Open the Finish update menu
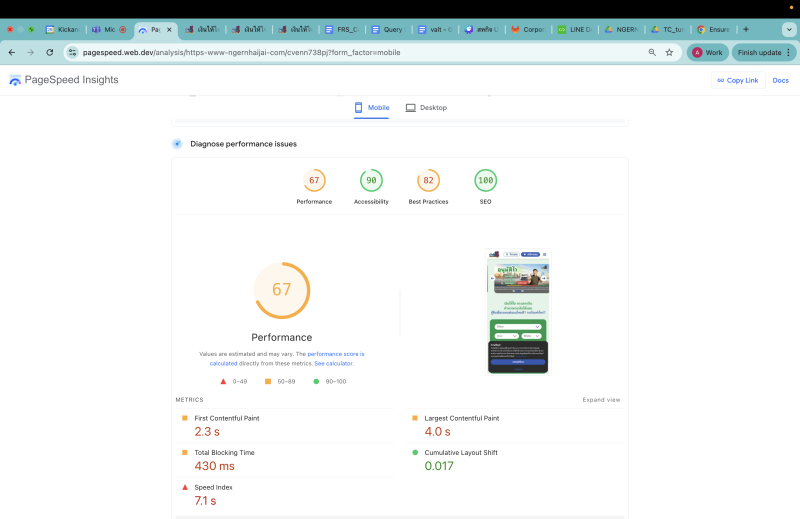The width and height of the screenshot is (800, 519). pos(765,52)
